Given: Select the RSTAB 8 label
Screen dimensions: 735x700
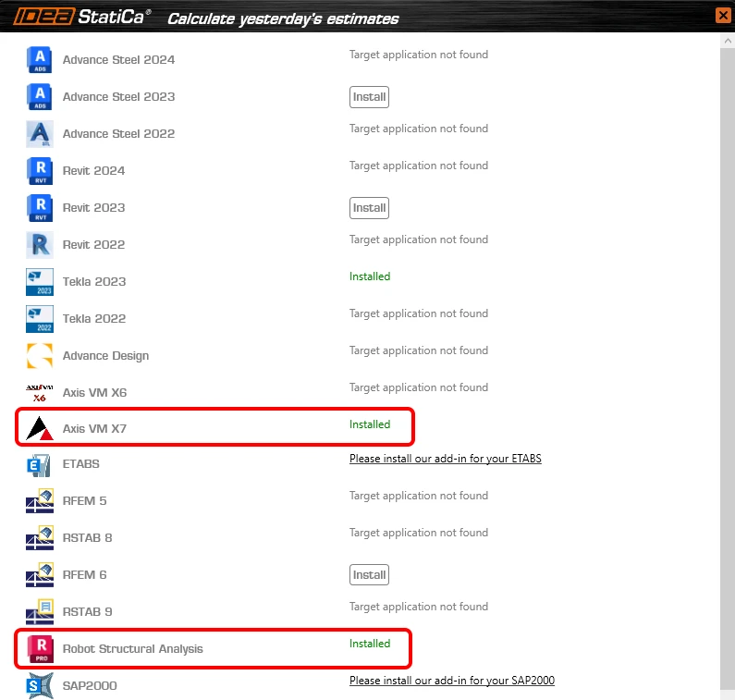Looking at the screenshot, I should (88, 538).
